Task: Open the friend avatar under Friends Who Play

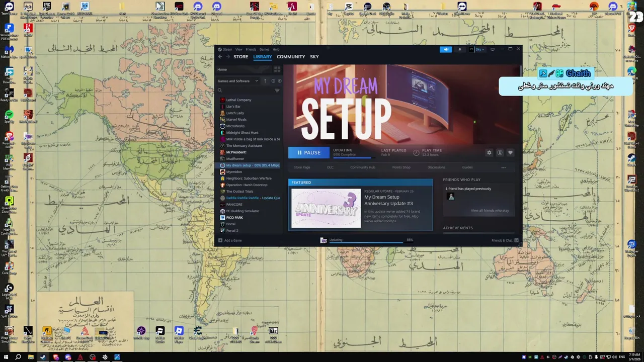Action: point(451,197)
